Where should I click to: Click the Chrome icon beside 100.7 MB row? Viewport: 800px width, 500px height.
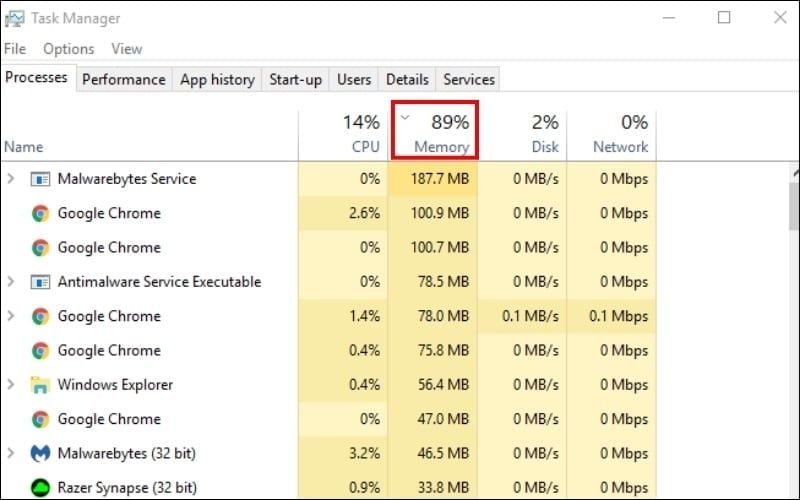pos(40,247)
